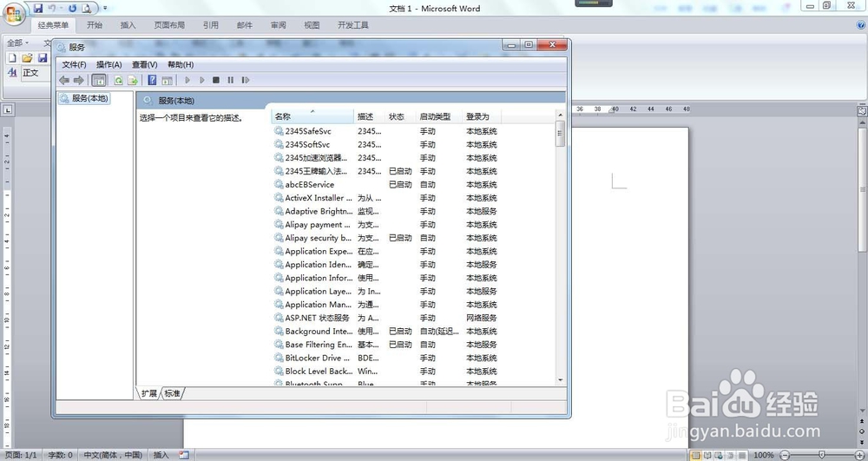Click the Stop Service square icon
Screen dimensions: 868x461
coord(216,80)
